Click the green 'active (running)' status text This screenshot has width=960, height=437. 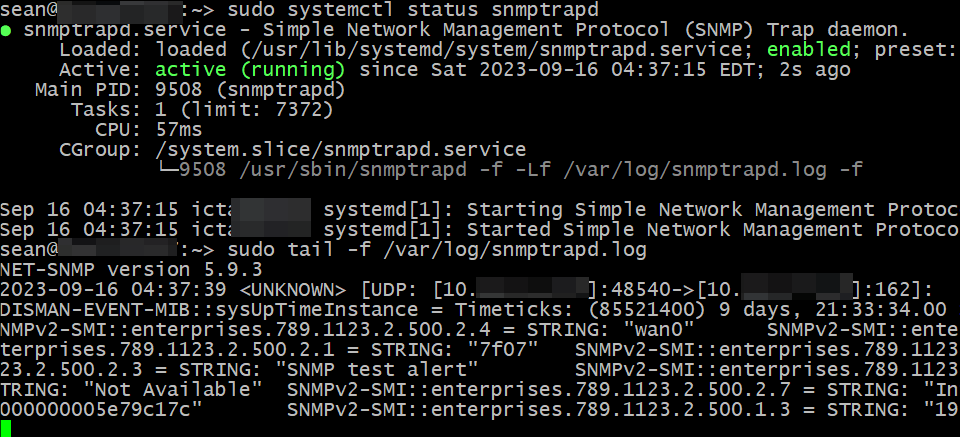coord(250,70)
